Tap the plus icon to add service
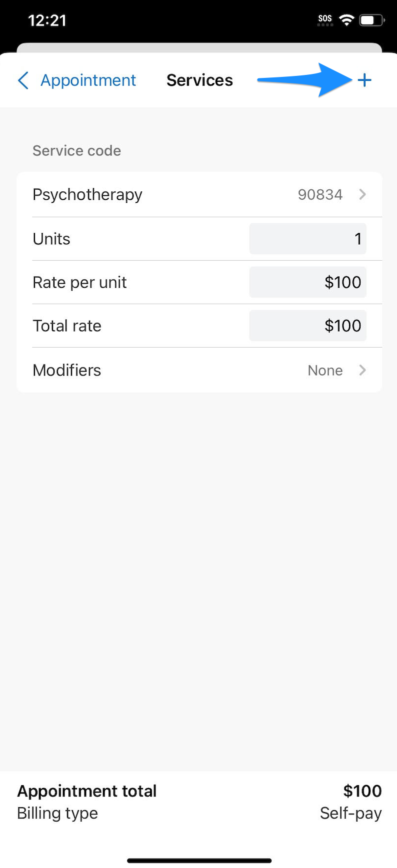This screenshot has width=397, height=868. [364, 80]
